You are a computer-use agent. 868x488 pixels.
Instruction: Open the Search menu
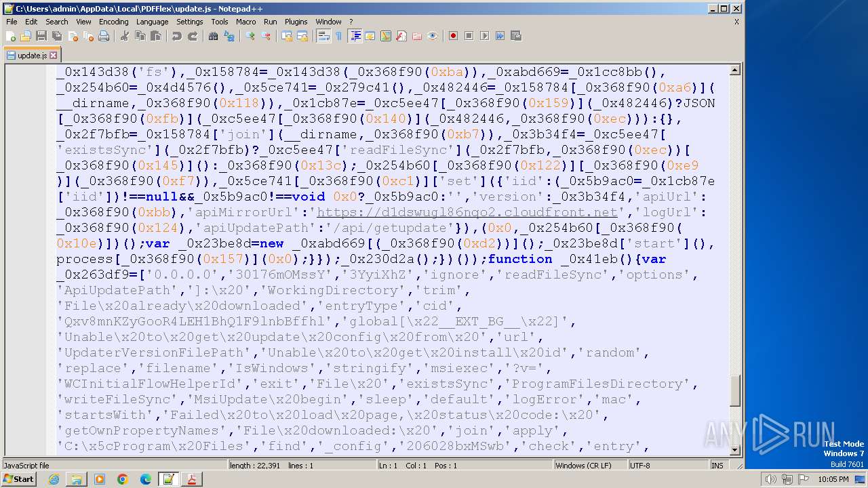click(57, 22)
